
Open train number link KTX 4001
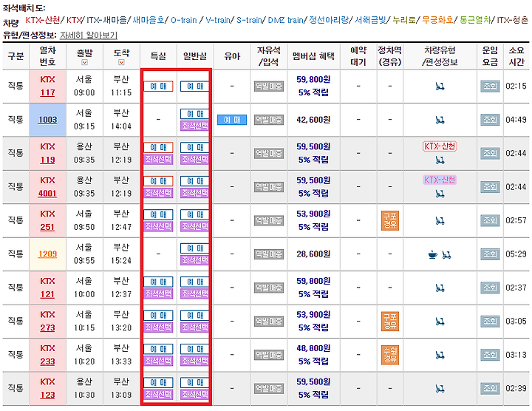[47, 193]
